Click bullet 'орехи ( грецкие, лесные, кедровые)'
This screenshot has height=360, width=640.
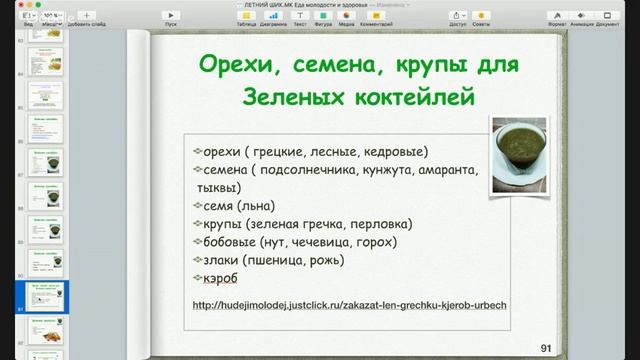coord(316,151)
